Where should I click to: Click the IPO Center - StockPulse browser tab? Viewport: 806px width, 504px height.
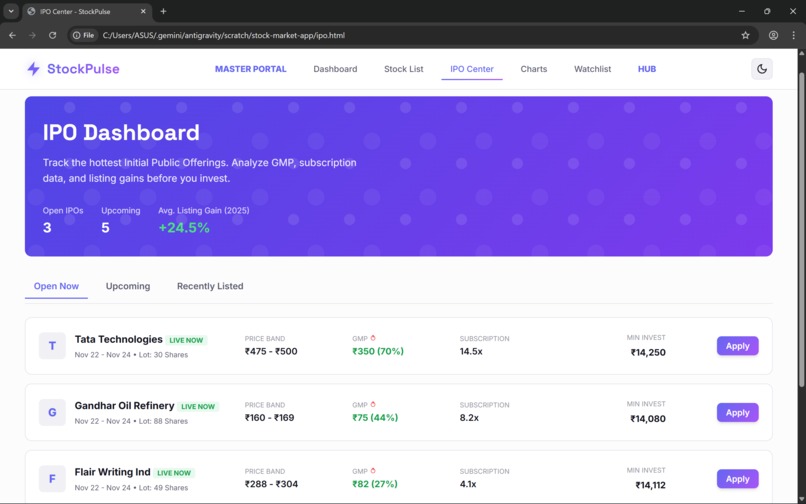pyautogui.click(x=86, y=11)
